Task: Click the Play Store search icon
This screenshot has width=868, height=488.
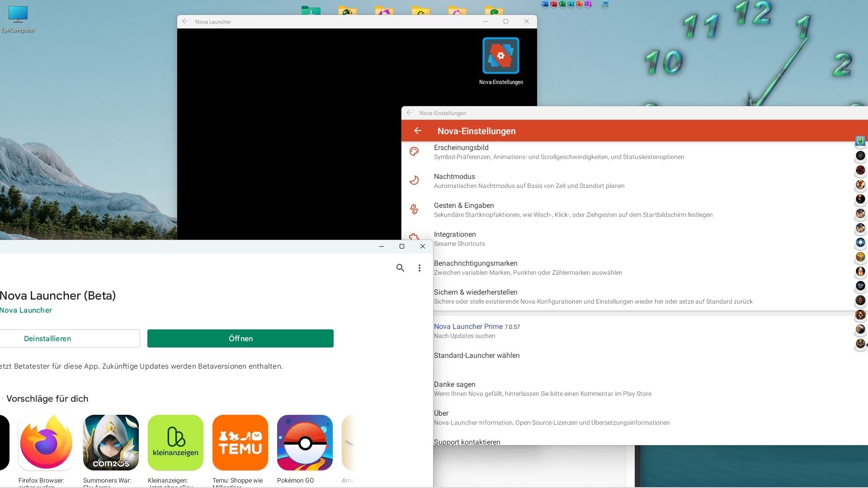Action: pos(400,268)
